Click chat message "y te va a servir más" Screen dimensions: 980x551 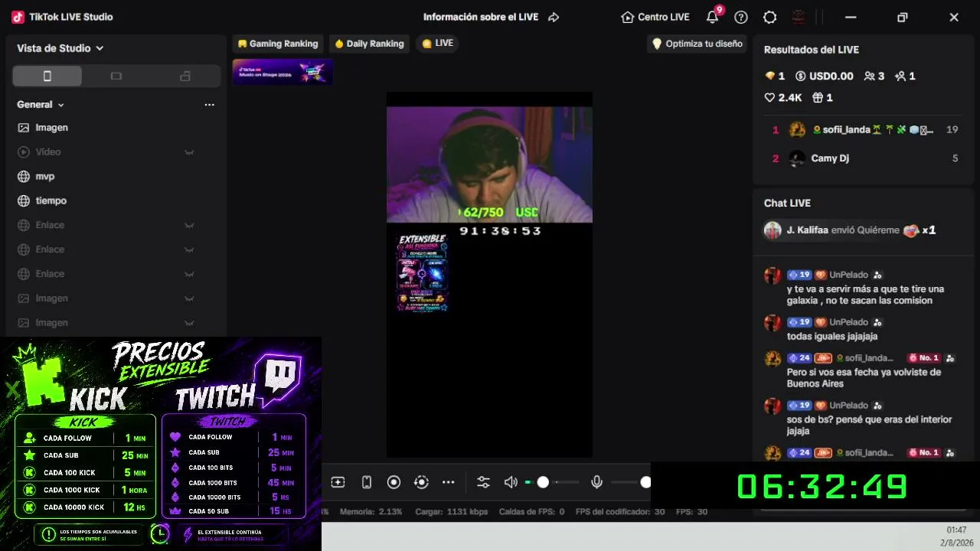pyautogui.click(x=865, y=295)
